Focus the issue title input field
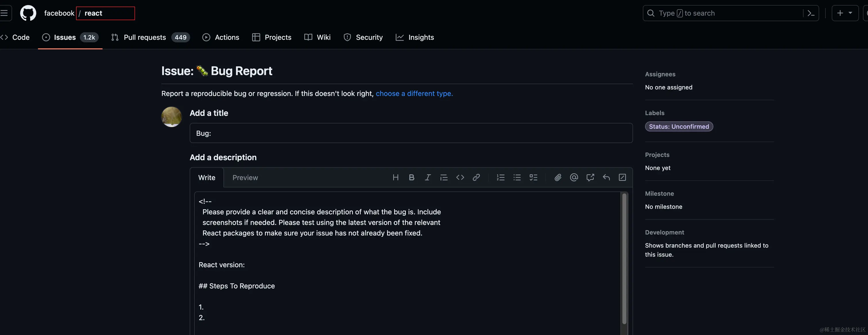Viewport: 868px width, 335px height. 411,133
